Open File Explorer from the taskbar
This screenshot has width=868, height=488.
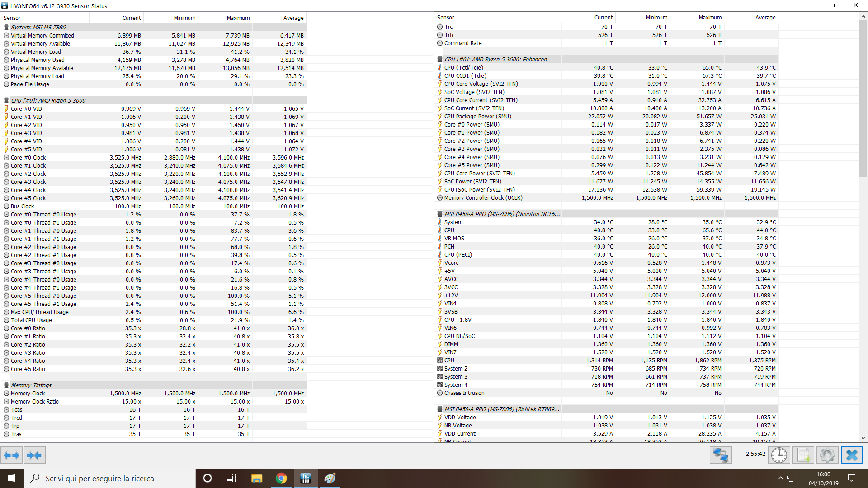[x=257, y=478]
